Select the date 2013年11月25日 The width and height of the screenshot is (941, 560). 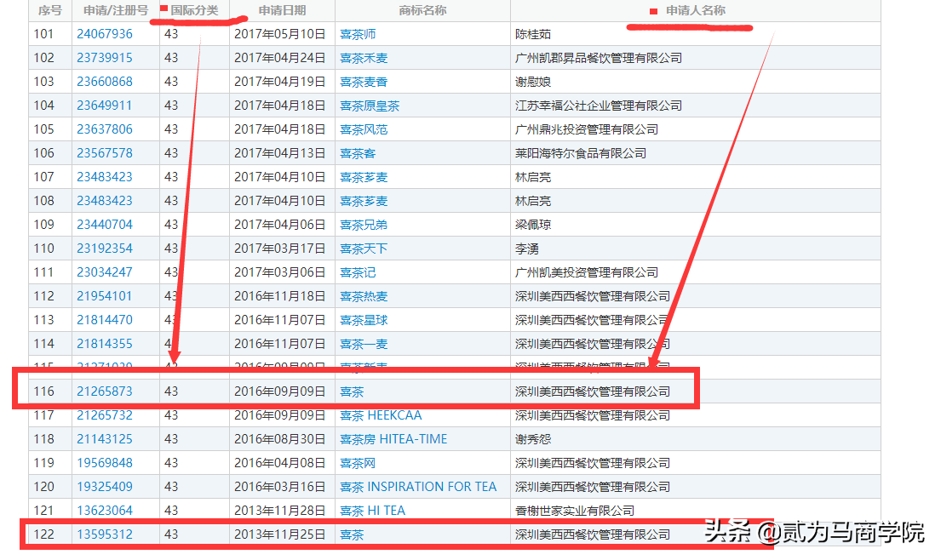[279, 534]
